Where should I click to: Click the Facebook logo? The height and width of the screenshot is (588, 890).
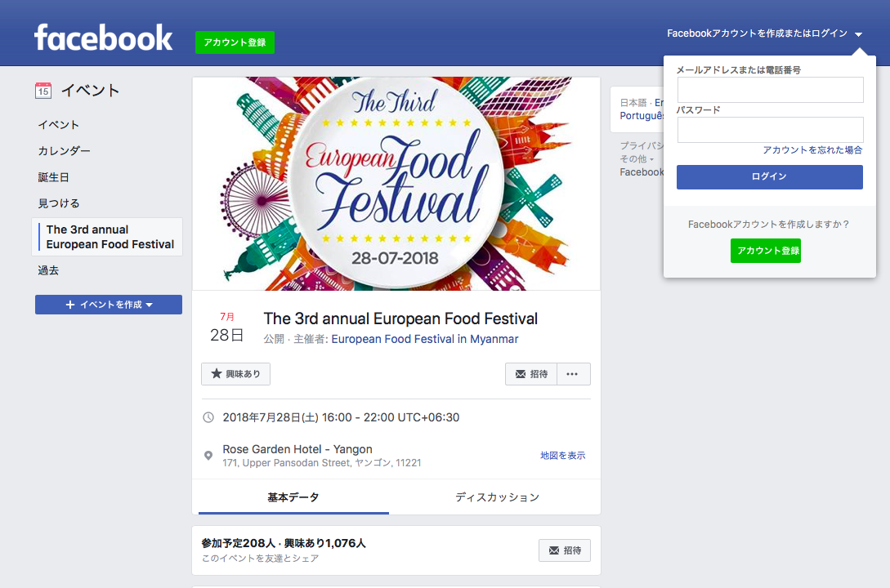(103, 38)
